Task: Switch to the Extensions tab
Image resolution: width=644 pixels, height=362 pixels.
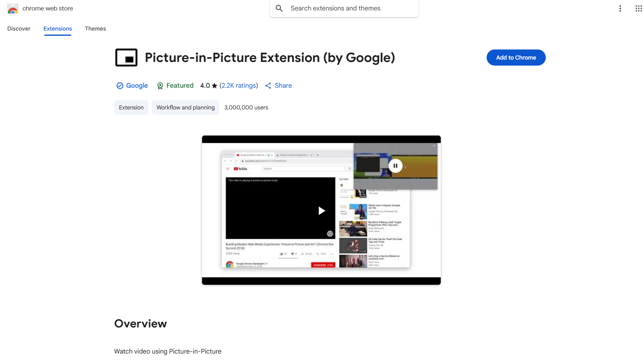Action: click(58, 29)
